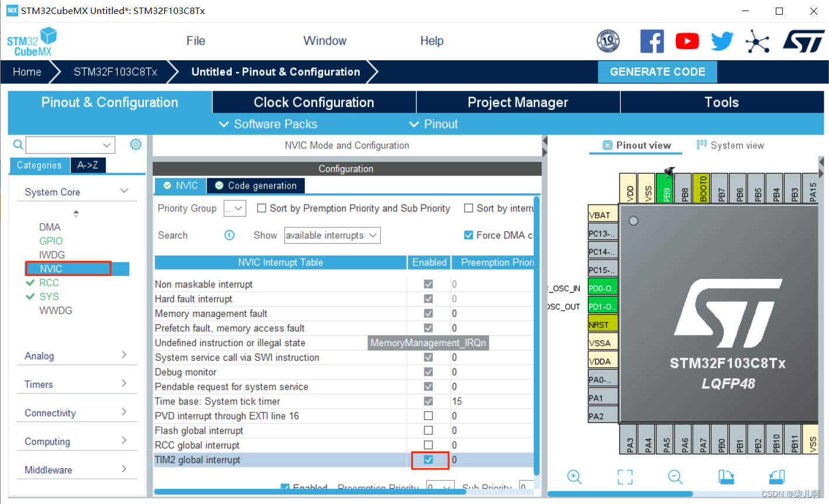Uncheck Force DMA channels checkbox
Image resolution: width=829 pixels, height=504 pixels.
pyautogui.click(x=468, y=235)
